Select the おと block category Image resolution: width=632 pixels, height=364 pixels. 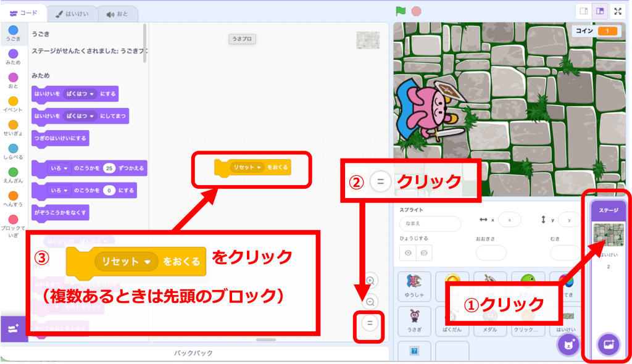click(x=14, y=81)
